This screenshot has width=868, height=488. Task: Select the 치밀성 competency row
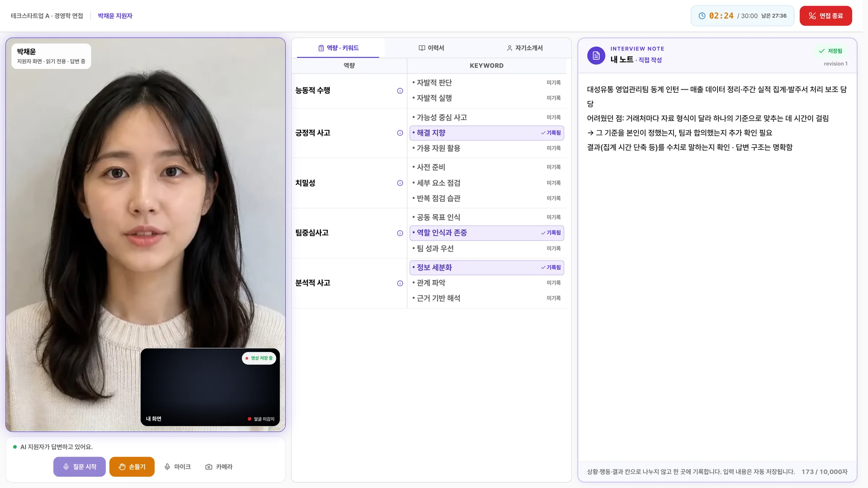coord(349,183)
